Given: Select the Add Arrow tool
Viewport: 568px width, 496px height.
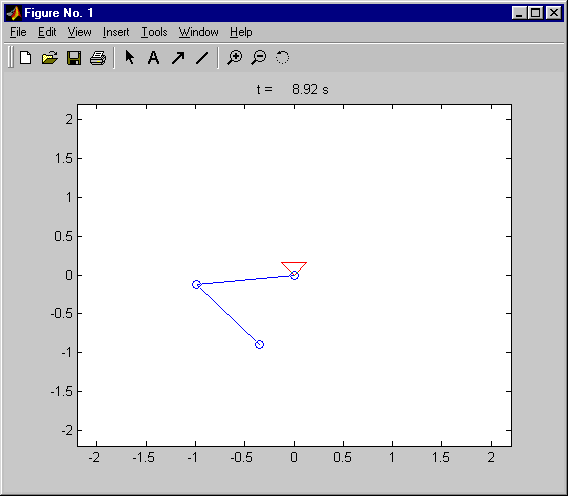Looking at the screenshot, I should click(178, 58).
